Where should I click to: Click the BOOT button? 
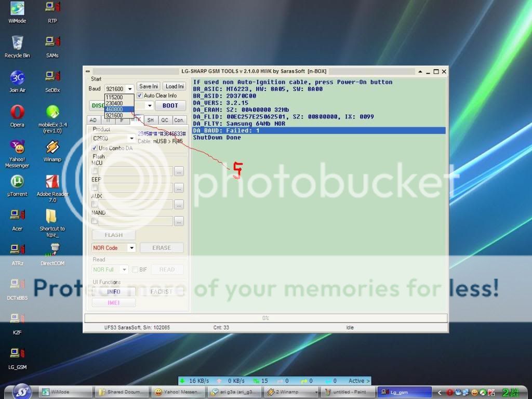(x=170, y=105)
